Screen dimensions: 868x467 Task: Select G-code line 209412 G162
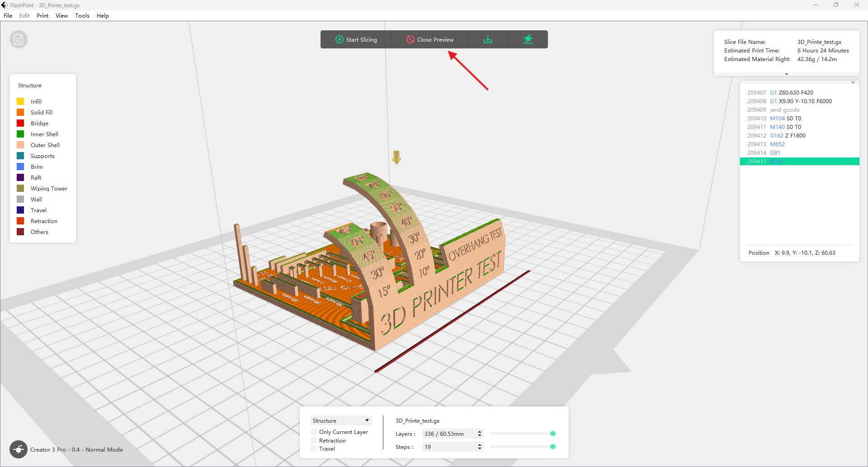799,135
